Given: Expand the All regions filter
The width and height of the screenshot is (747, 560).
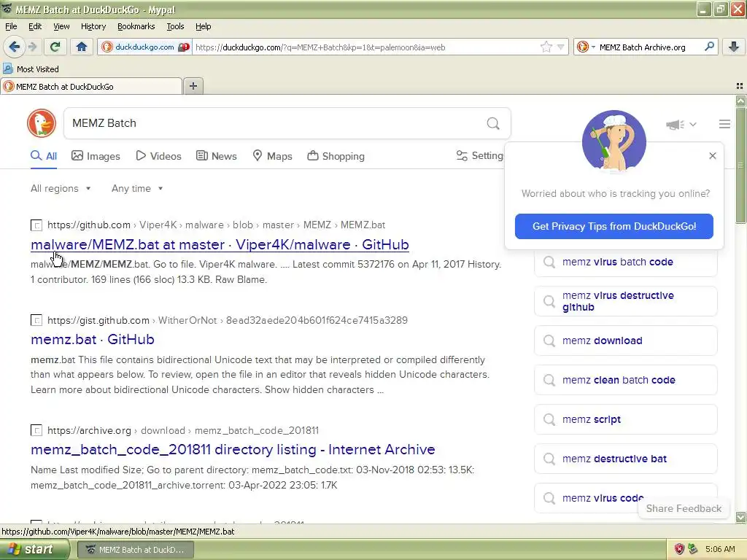Looking at the screenshot, I should tap(61, 189).
